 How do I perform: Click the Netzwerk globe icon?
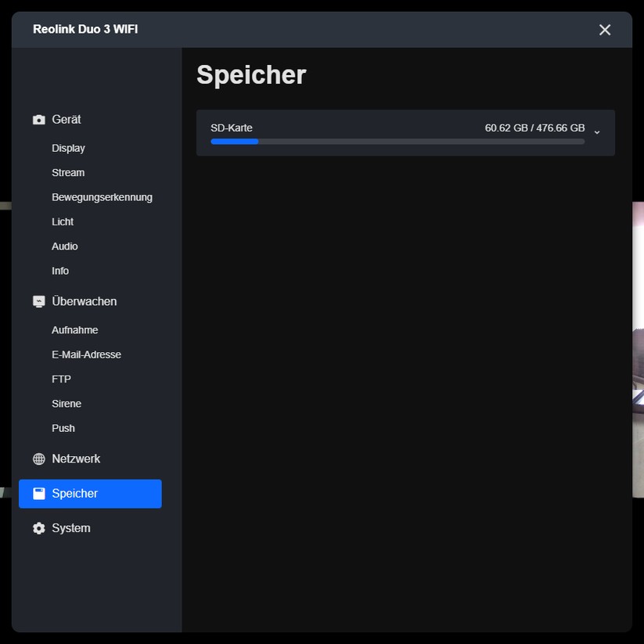coord(38,459)
